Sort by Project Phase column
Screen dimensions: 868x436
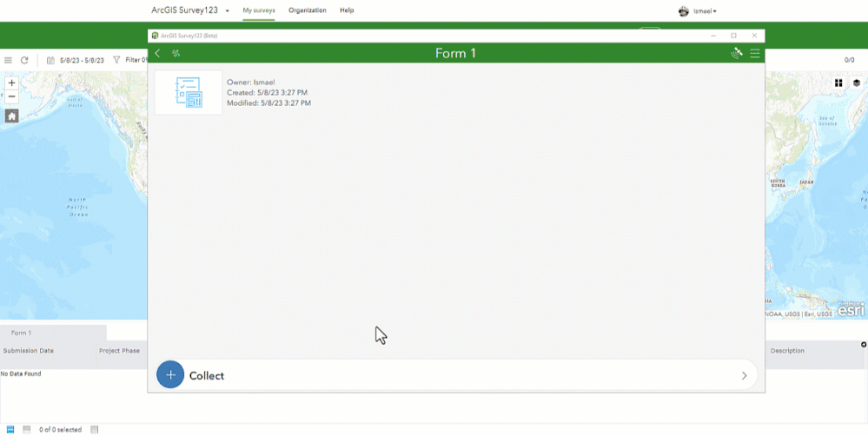[x=120, y=351]
